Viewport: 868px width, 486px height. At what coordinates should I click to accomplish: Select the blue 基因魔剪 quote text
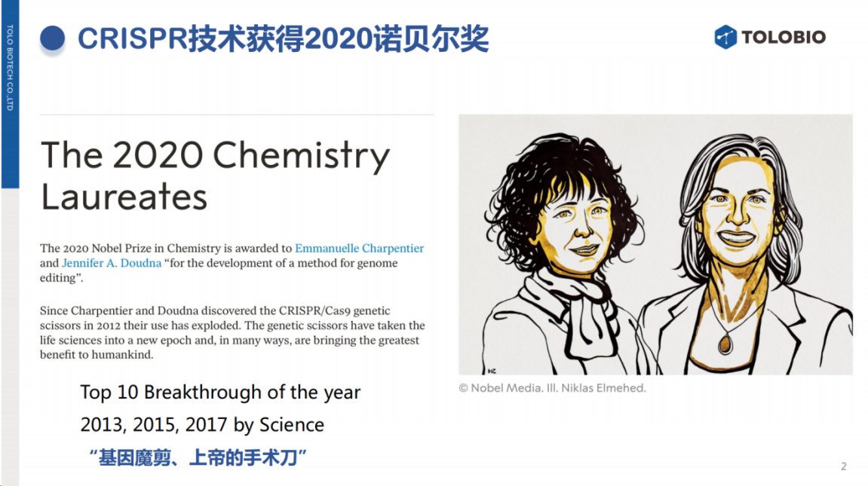[198, 458]
